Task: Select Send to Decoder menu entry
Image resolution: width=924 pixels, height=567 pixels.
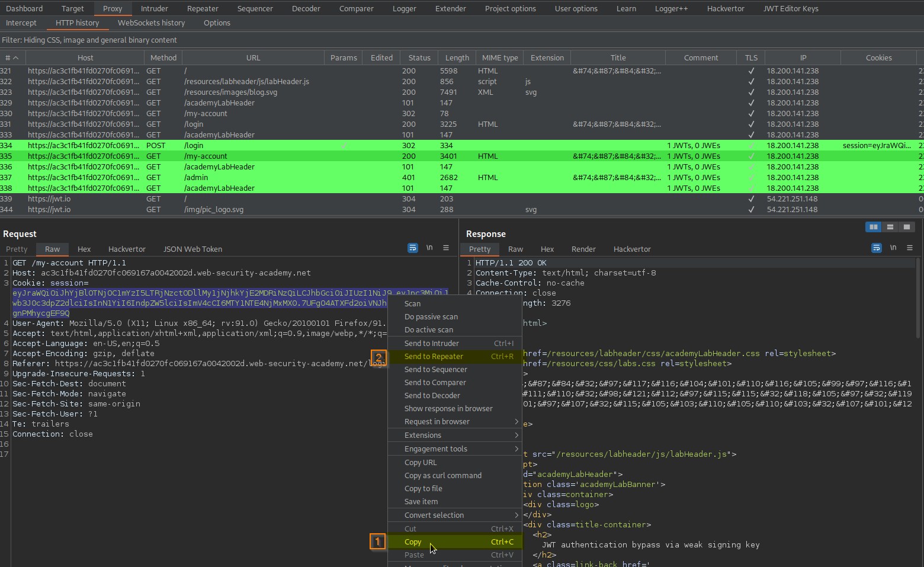Action: [455, 396]
